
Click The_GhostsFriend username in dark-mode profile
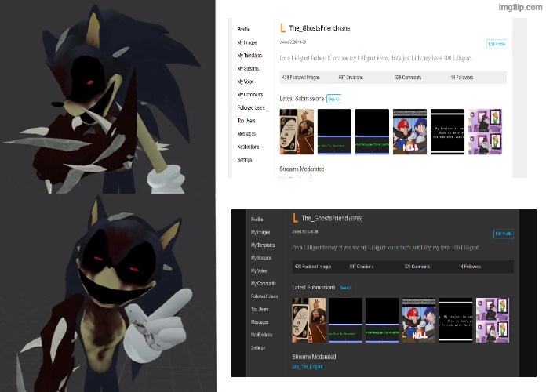point(325,218)
